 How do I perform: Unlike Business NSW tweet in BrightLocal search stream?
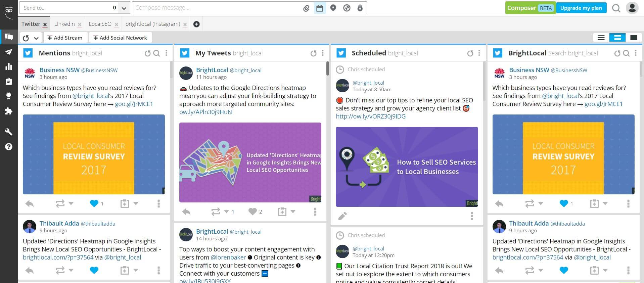(x=564, y=203)
